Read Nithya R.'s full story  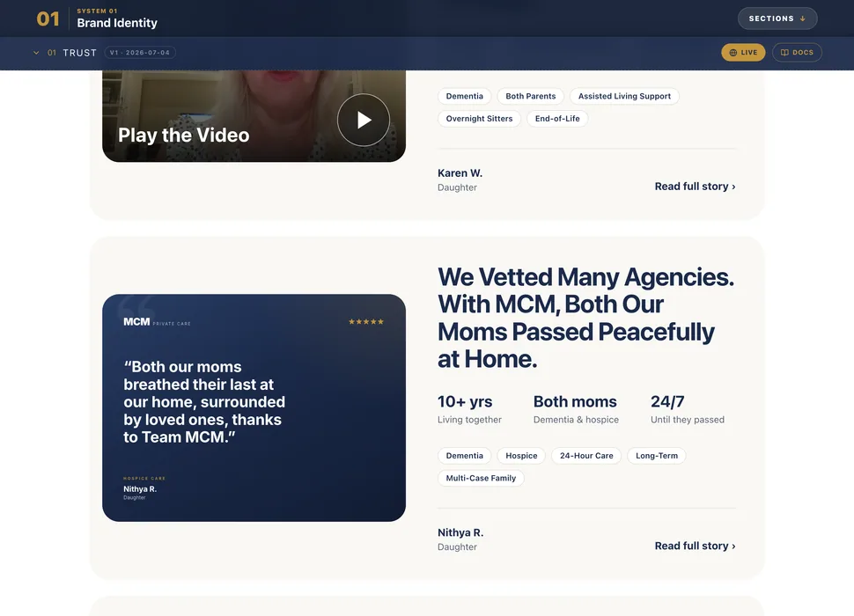(x=695, y=546)
